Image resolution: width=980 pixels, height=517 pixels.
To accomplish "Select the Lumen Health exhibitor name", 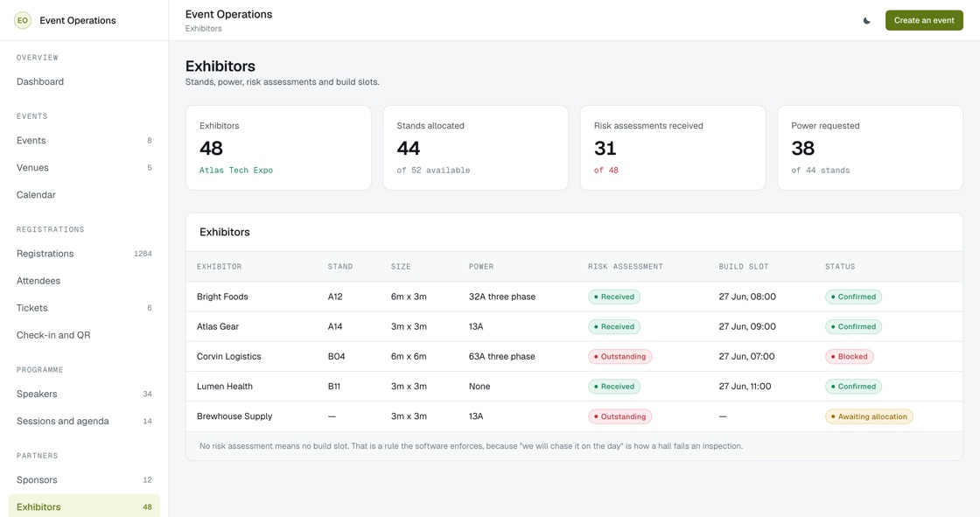I will 225,387.
